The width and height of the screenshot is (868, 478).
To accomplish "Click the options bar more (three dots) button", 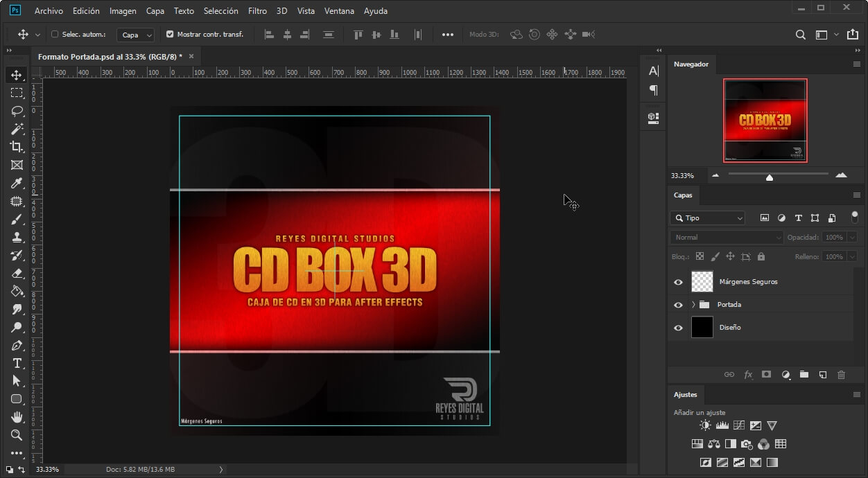I will click(448, 35).
